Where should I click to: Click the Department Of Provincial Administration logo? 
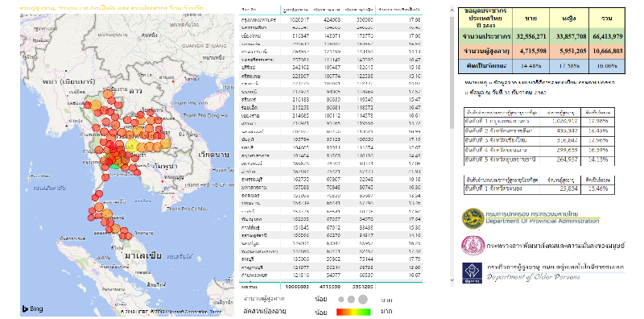(473, 218)
